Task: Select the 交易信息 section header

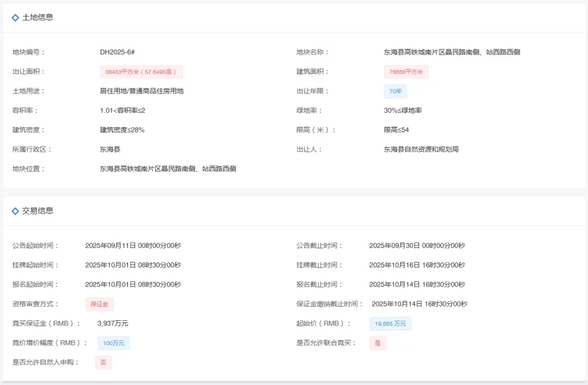Action: tap(38, 211)
